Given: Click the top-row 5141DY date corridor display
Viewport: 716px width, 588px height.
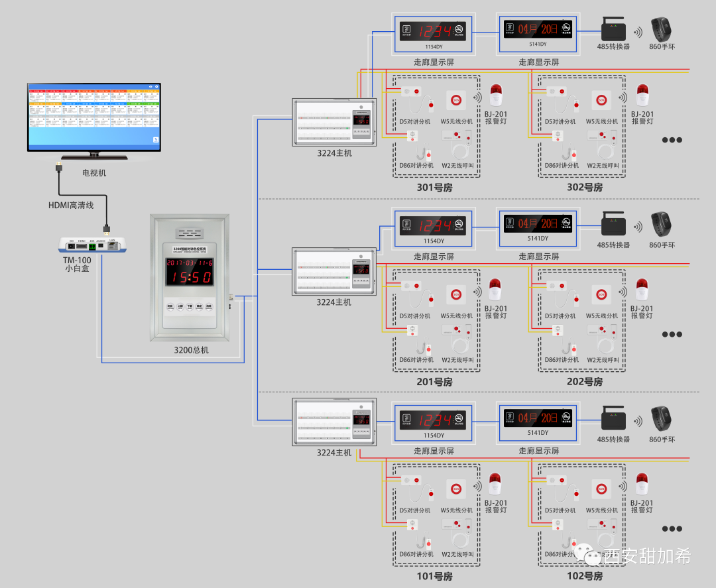Looking at the screenshot, I should tap(537, 29).
